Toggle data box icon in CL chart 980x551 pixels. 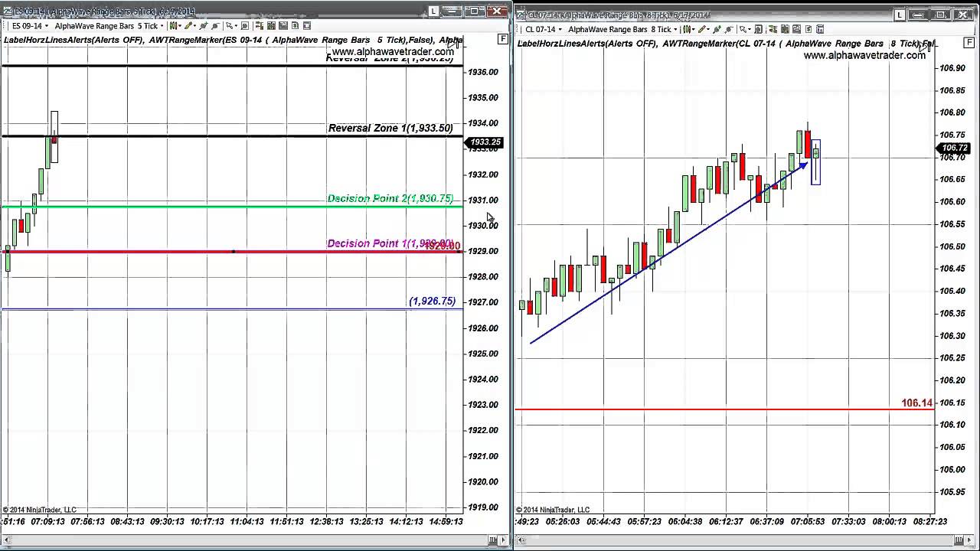click(x=758, y=29)
